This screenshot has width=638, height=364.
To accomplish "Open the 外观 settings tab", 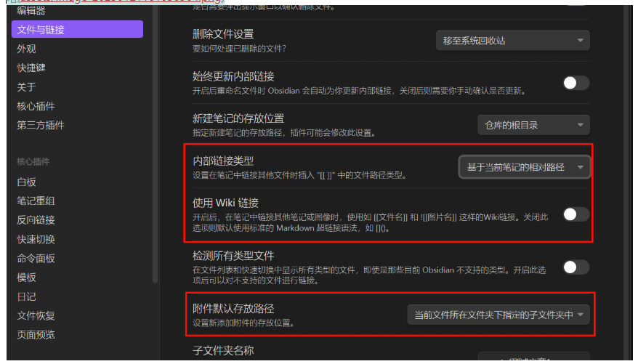I will click(26, 49).
